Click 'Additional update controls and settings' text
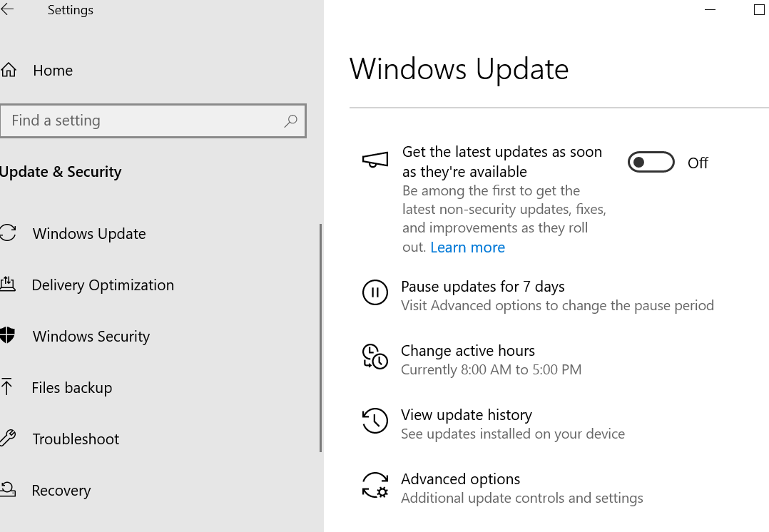This screenshot has height=532, width=769. pyautogui.click(x=522, y=498)
